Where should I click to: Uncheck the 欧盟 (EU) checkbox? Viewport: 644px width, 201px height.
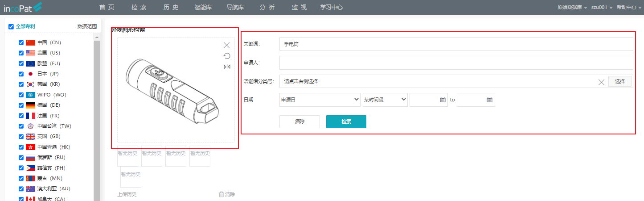[21, 63]
